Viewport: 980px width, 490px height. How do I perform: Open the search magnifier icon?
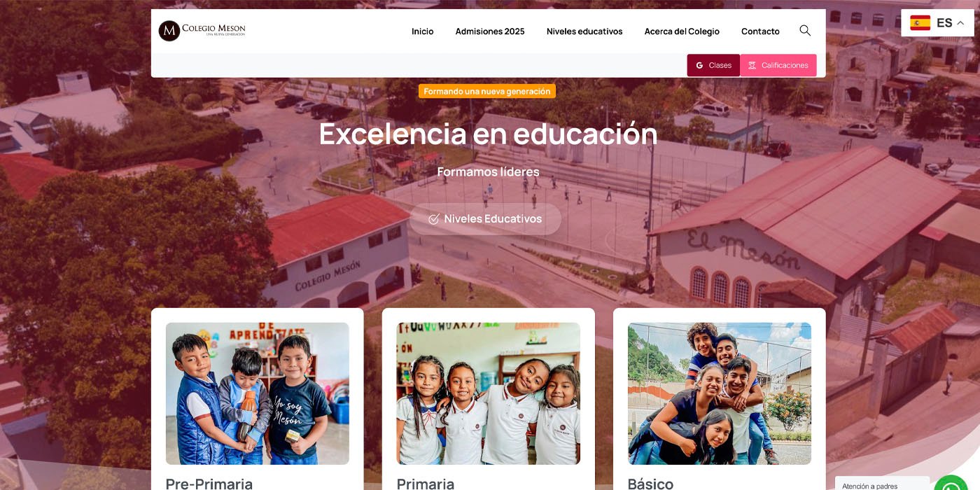805,31
